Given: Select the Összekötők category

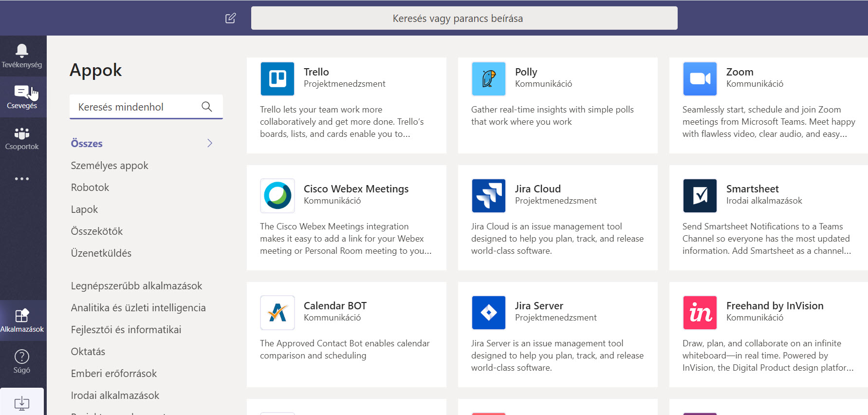Looking at the screenshot, I should tap(97, 231).
